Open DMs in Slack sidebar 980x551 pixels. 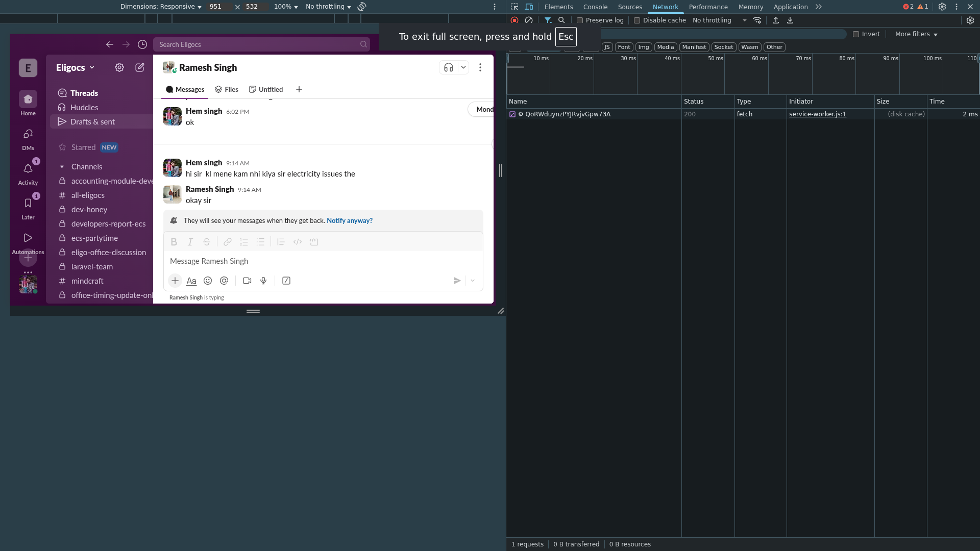(x=28, y=139)
